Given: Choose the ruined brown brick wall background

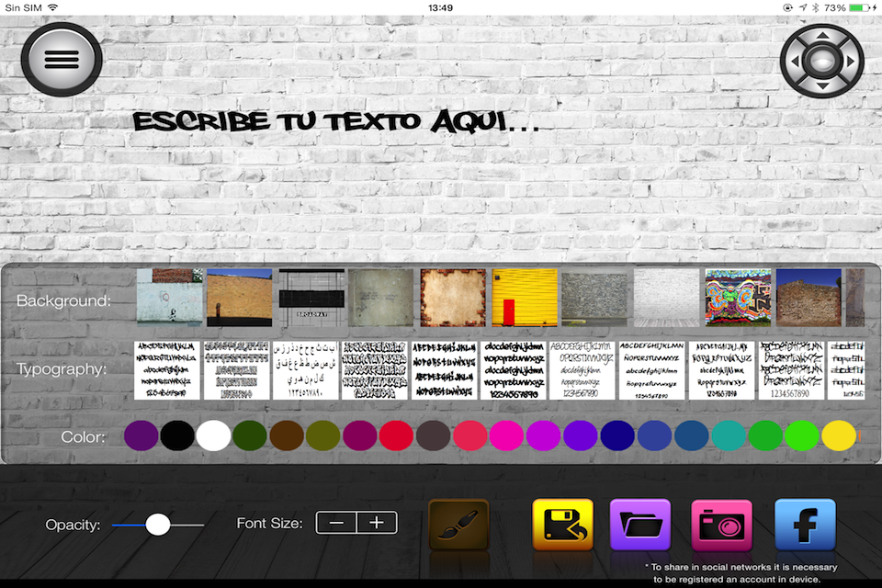Looking at the screenshot, I should (808, 298).
